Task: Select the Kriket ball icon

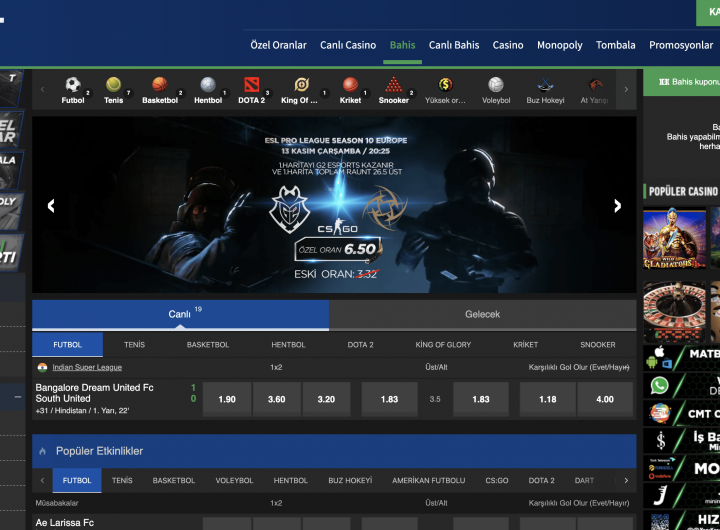Action: pyautogui.click(x=350, y=85)
